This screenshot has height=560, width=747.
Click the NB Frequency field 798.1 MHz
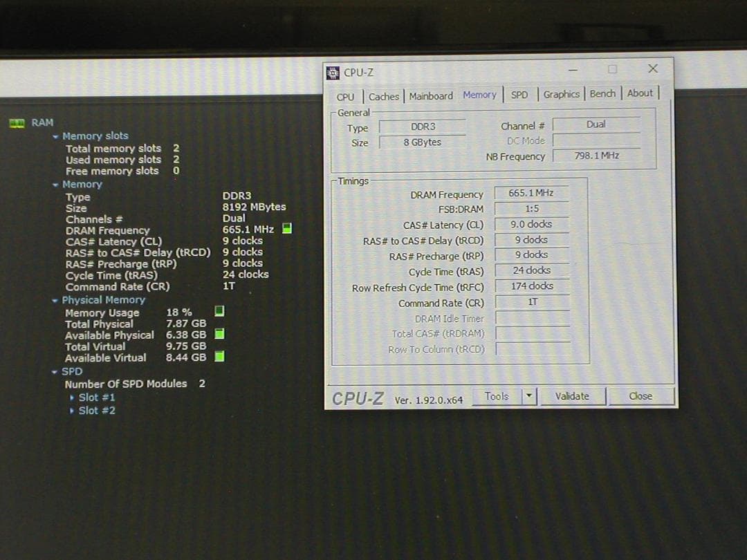pyautogui.click(x=596, y=156)
